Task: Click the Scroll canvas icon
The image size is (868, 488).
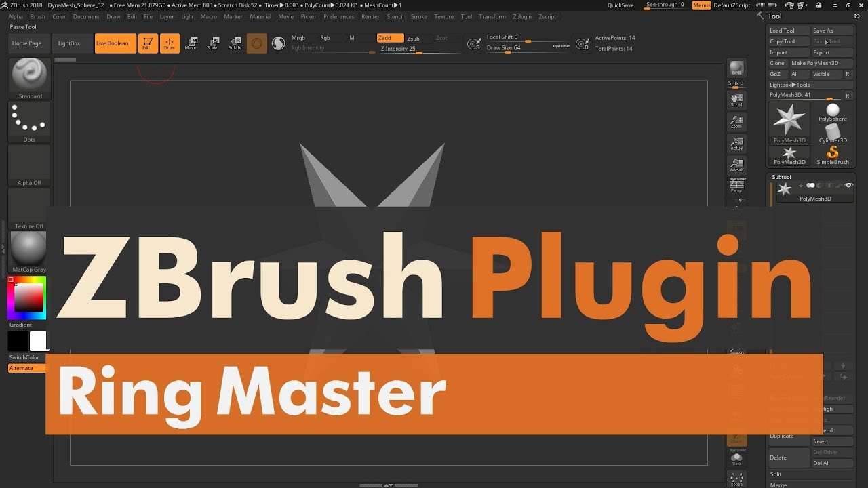Action: [x=736, y=100]
